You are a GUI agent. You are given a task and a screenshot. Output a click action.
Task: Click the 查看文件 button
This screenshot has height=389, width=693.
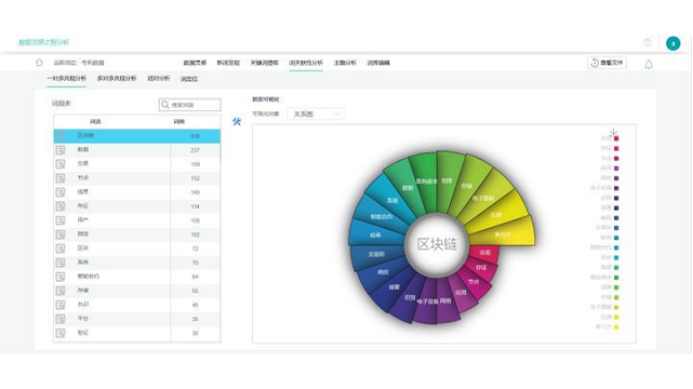click(x=607, y=63)
